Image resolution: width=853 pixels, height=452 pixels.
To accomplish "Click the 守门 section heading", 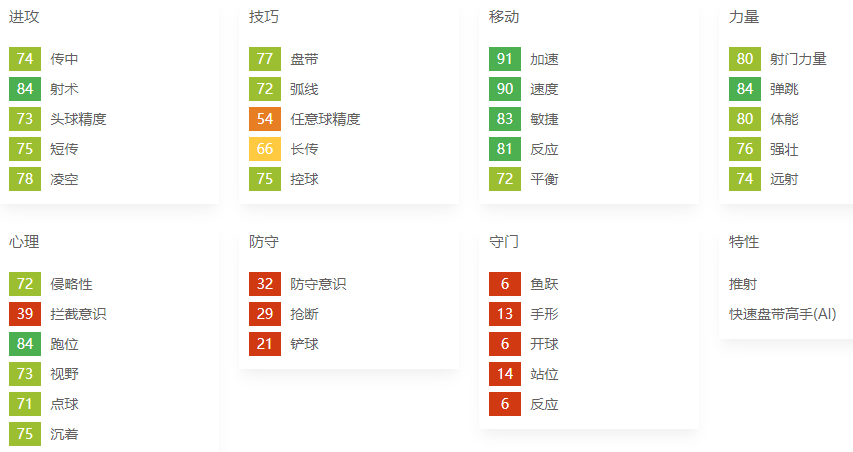I will 504,242.
